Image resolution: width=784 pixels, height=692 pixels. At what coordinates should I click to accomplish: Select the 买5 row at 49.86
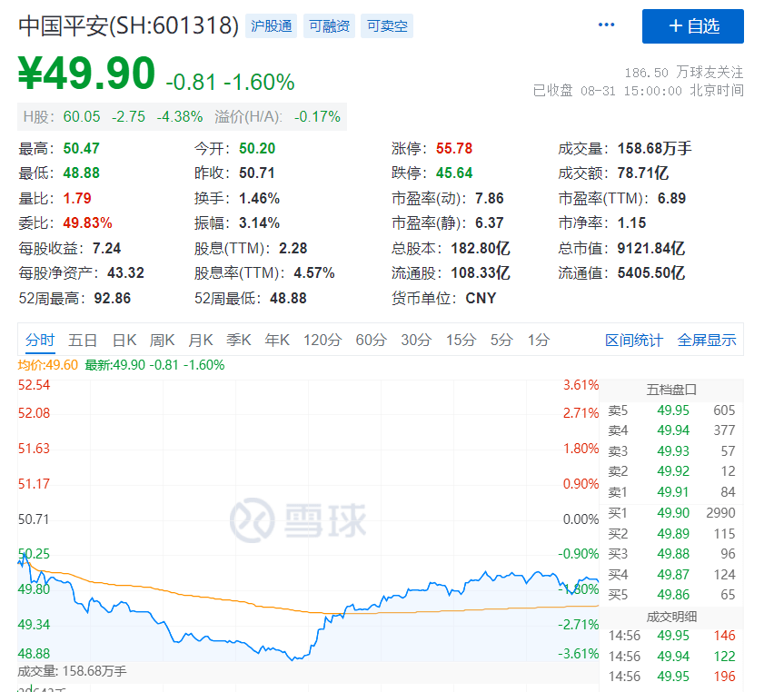[671, 595]
